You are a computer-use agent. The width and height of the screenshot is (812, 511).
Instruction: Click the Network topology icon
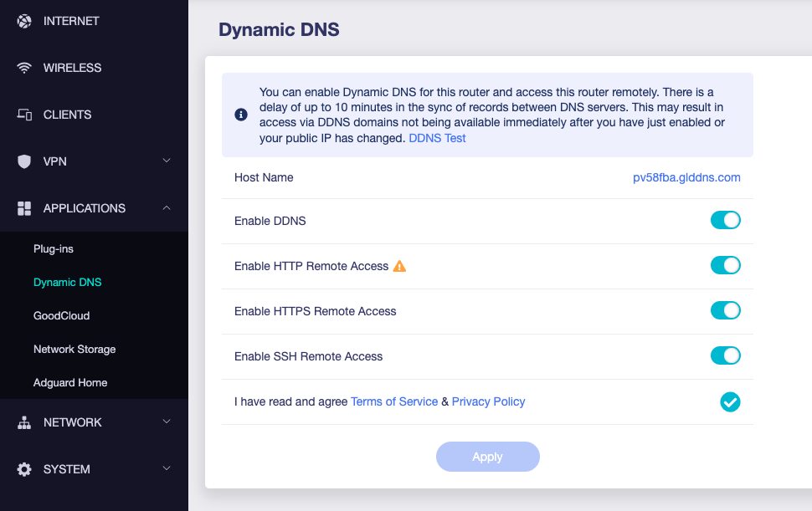click(x=23, y=422)
